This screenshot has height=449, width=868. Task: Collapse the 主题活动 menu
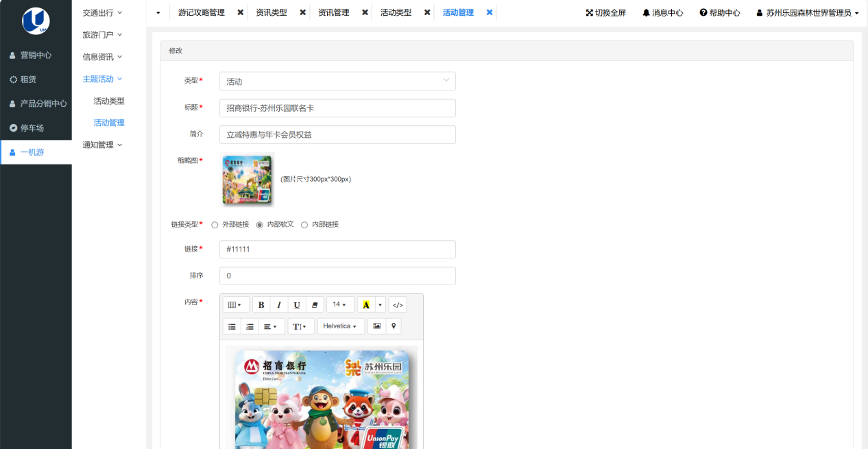pos(103,79)
